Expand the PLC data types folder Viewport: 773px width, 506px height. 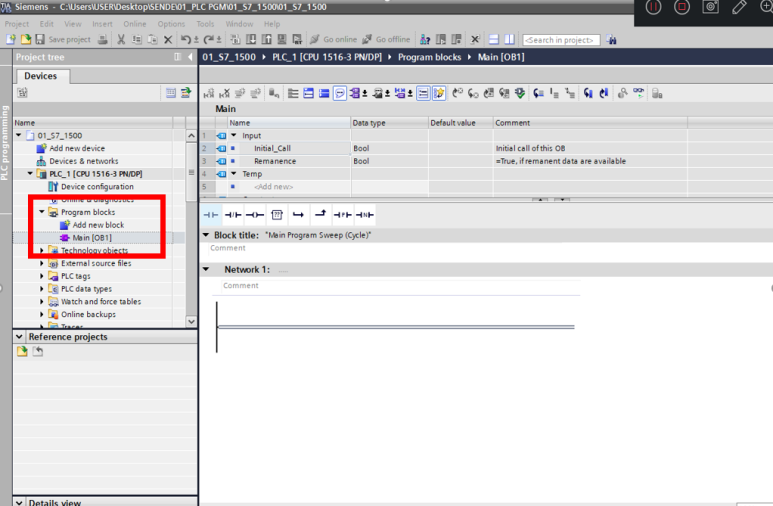(42, 289)
